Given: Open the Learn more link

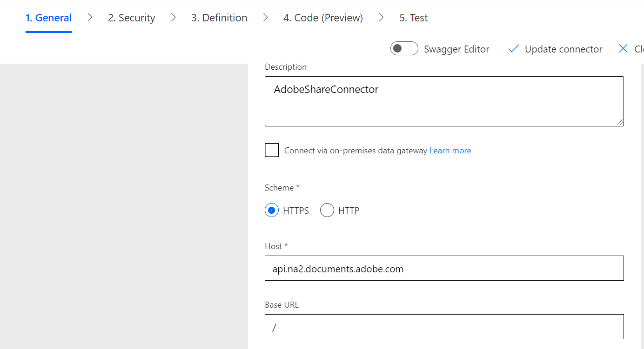Looking at the screenshot, I should [450, 150].
